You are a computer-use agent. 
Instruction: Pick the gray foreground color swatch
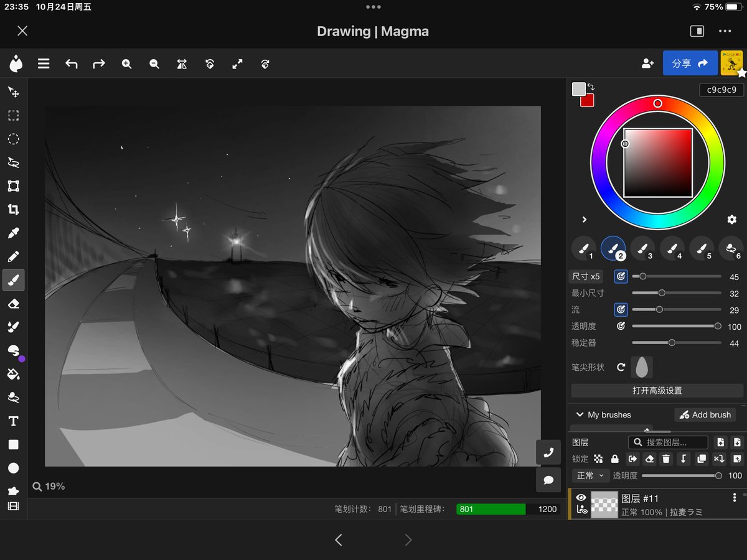click(x=579, y=89)
